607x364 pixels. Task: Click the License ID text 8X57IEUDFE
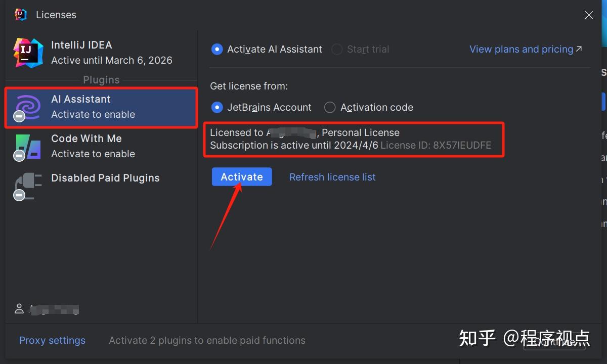(x=462, y=145)
